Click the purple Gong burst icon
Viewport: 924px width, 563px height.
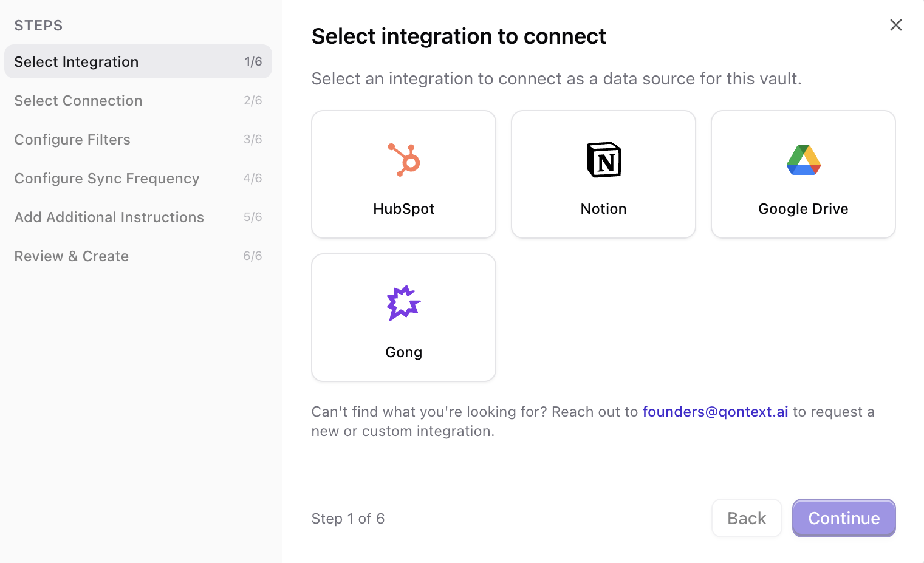pos(403,302)
